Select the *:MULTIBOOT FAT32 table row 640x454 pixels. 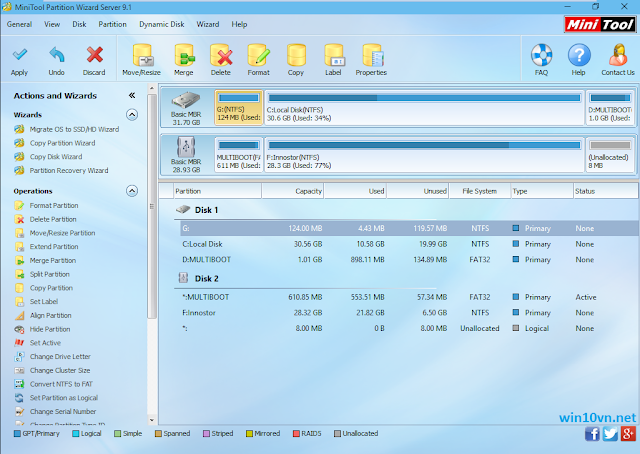click(x=409, y=297)
